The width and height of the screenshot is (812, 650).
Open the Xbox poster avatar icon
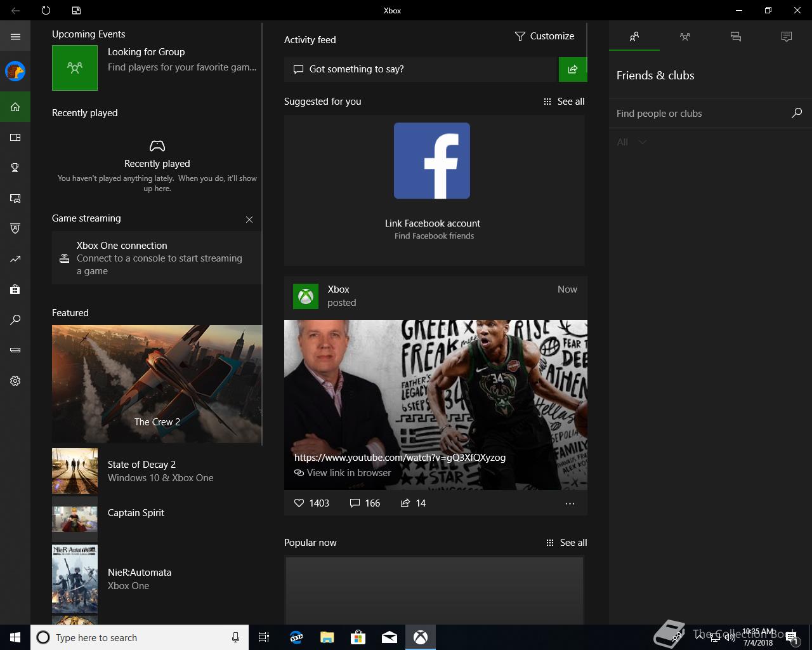(306, 296)
